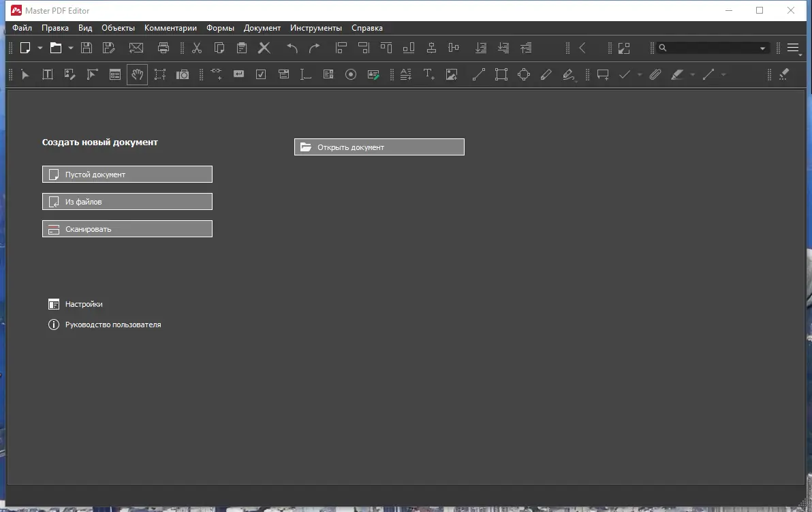Pick the Add Image tool
This screenshot has height=512, width=812.
[x=452, y=74]
